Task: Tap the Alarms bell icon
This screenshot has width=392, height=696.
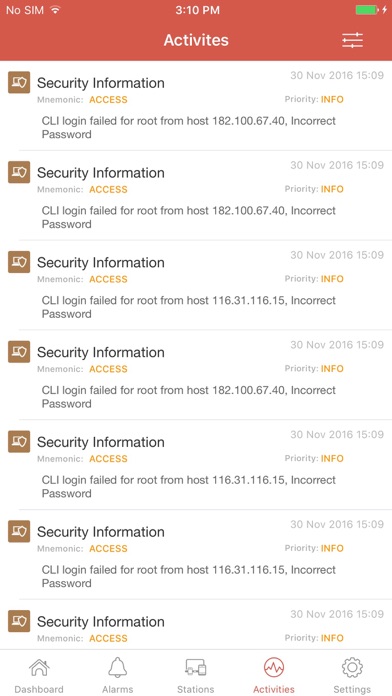Action: (118, 668)
